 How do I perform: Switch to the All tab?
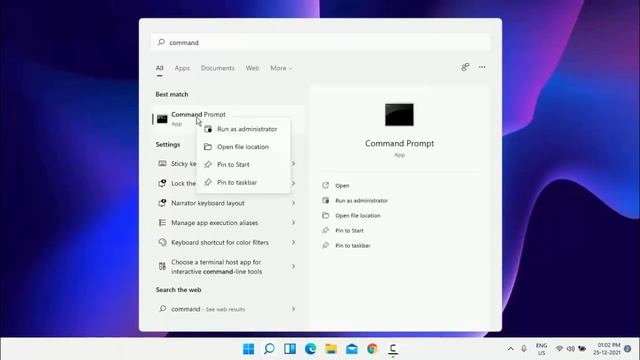[160, 68]
